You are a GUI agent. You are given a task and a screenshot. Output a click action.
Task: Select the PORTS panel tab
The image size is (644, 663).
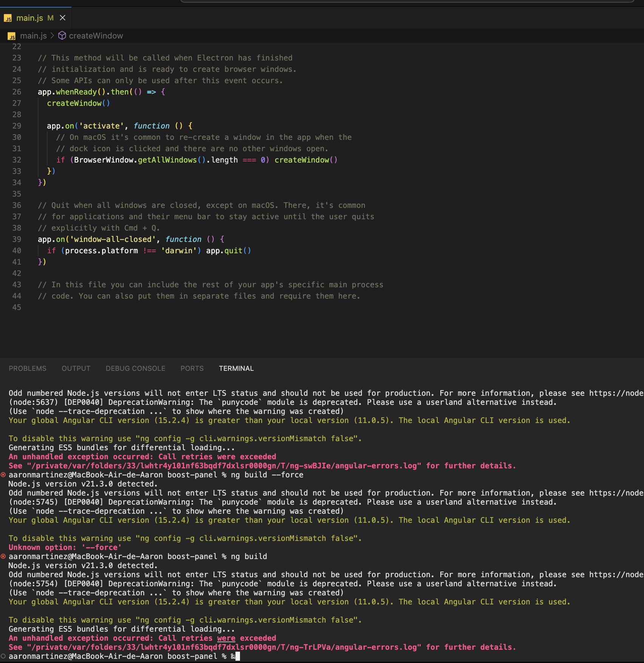pyautogui.click(x=192, y=369)
